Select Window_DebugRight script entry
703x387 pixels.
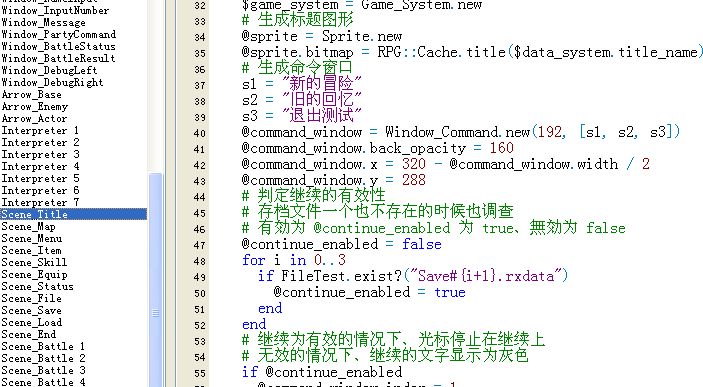[x=52, y=83]
